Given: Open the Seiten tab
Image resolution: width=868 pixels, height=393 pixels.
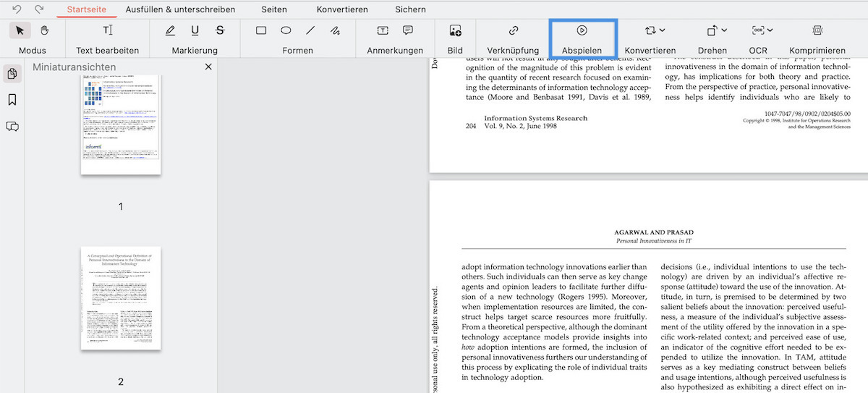Looking at the screenshot, I should [274, 9].
